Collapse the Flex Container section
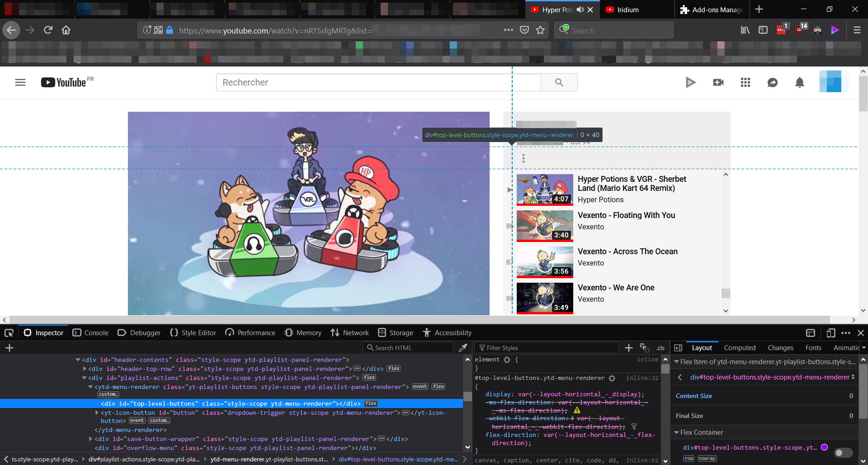This screenshot has width=868, height=465. pyautogui.click(x=677, y=432)
